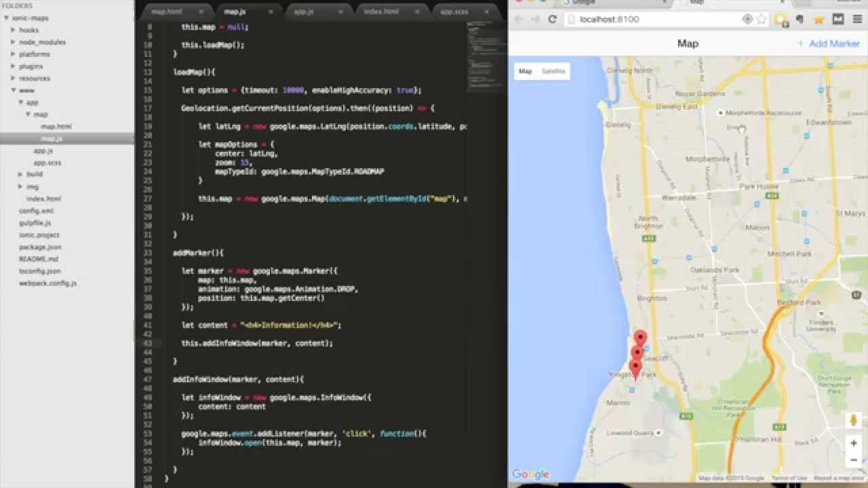This screenshot has height=488, width=868.
Task: Expand the hooks folder
Action: tap(13, 30)
